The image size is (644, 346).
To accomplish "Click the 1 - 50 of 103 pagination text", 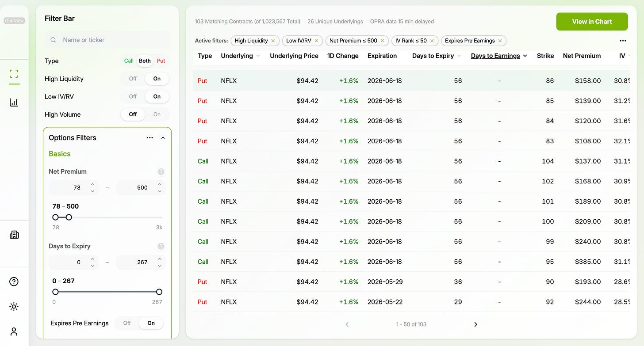I will (411, 324).
